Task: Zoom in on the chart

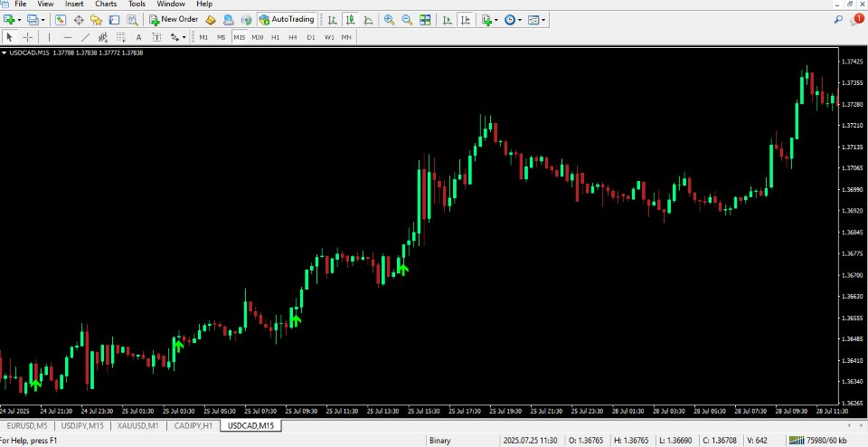Action: 389,20
